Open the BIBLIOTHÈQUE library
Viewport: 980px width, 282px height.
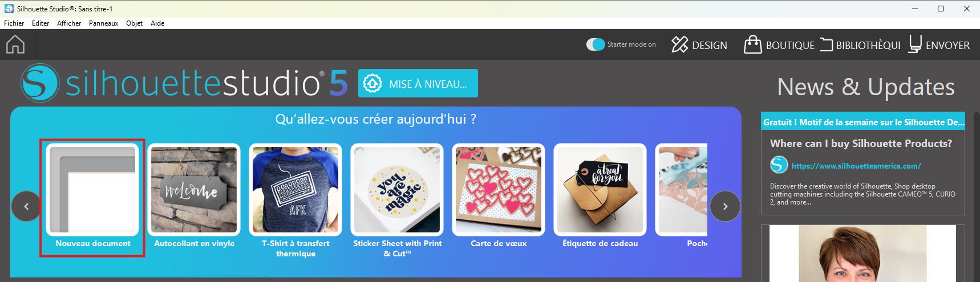[860, 45]
